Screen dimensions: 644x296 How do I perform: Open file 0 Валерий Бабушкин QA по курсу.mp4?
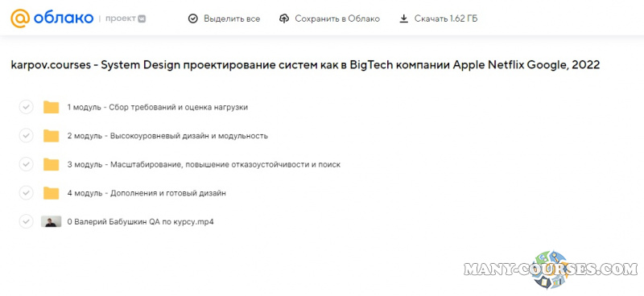pos(140,222)
